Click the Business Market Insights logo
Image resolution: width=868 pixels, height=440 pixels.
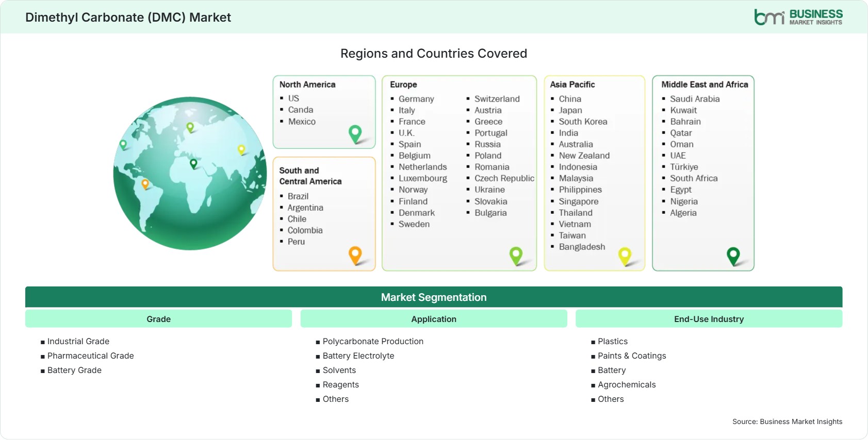point(798,17)
